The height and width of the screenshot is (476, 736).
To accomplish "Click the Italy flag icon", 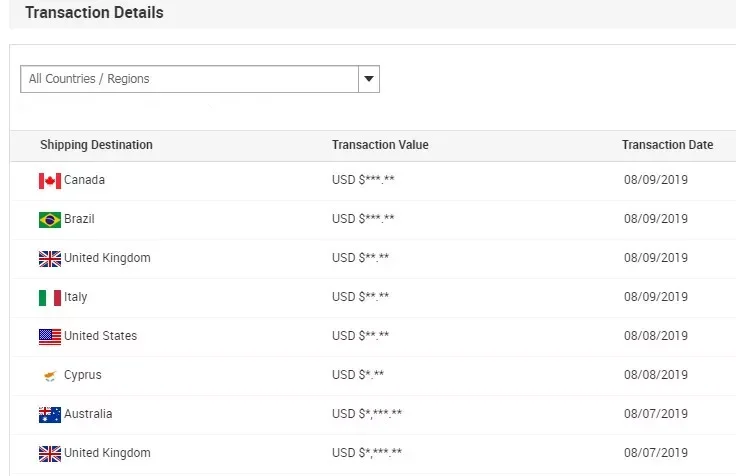I will [50, 298].
